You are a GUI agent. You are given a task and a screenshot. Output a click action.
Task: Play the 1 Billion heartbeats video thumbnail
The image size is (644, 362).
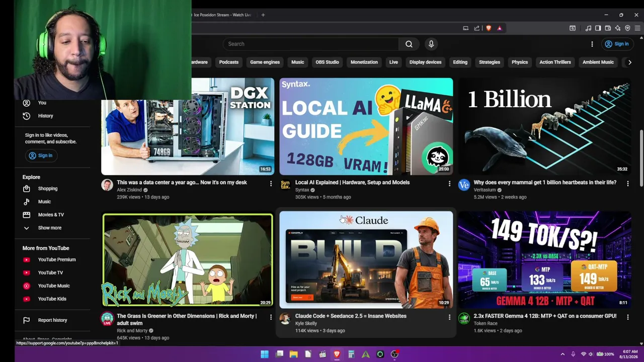pyautogui.click(x=544, y=126)
